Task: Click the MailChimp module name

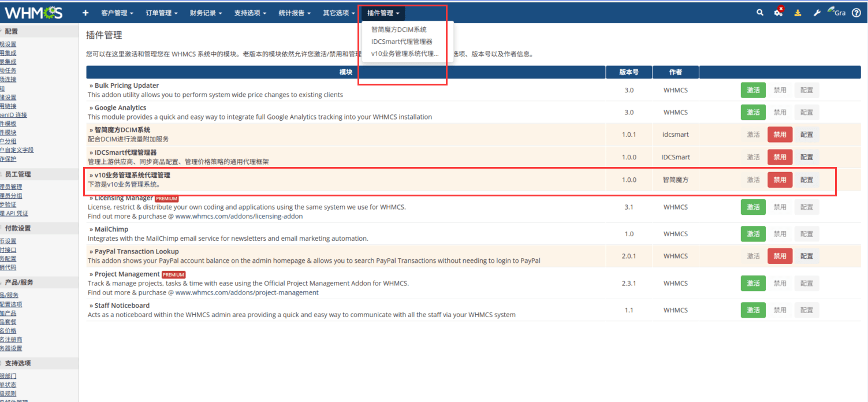Action: (x=111, y=229)
